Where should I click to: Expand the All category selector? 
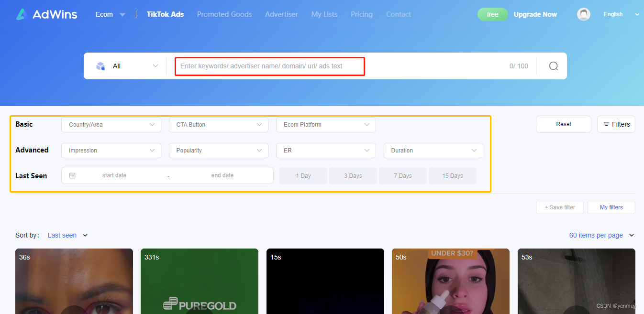[127, 66]
